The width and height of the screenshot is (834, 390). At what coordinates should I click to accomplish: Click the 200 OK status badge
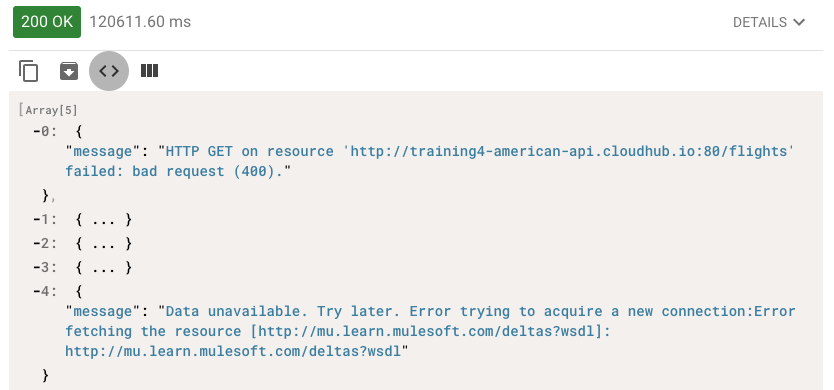[x=47, y=22]
